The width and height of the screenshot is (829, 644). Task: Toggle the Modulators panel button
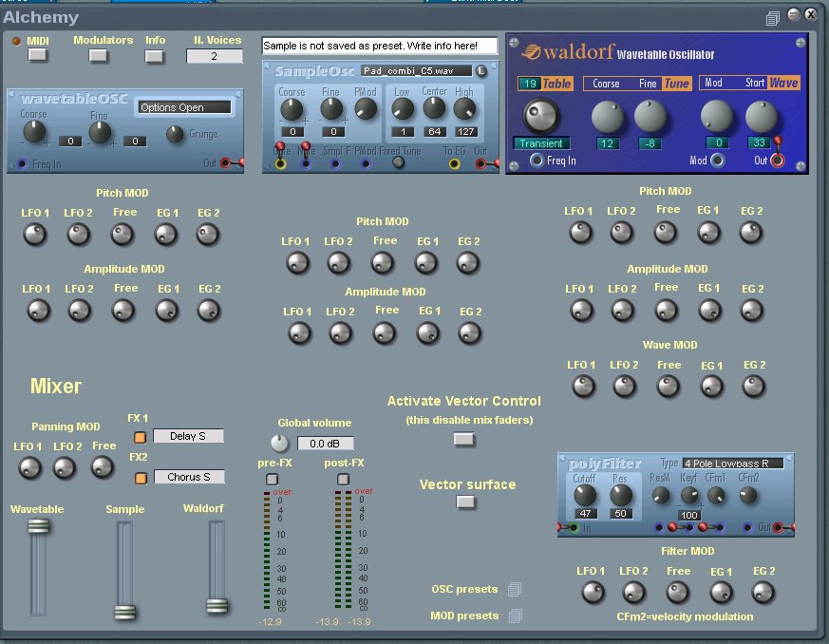point(99,55)
